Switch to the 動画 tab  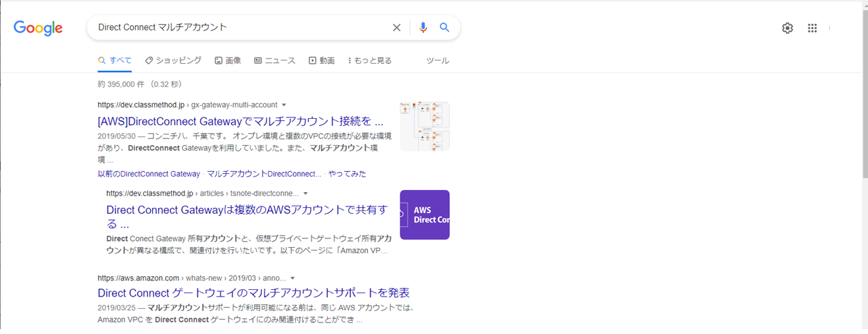pos(322,60)
